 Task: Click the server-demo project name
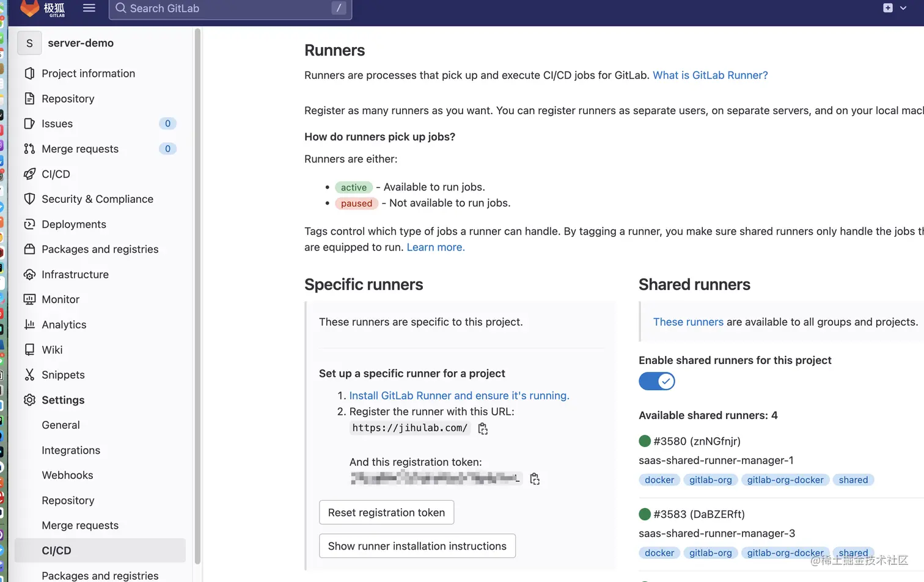click(x=81, y=43)
